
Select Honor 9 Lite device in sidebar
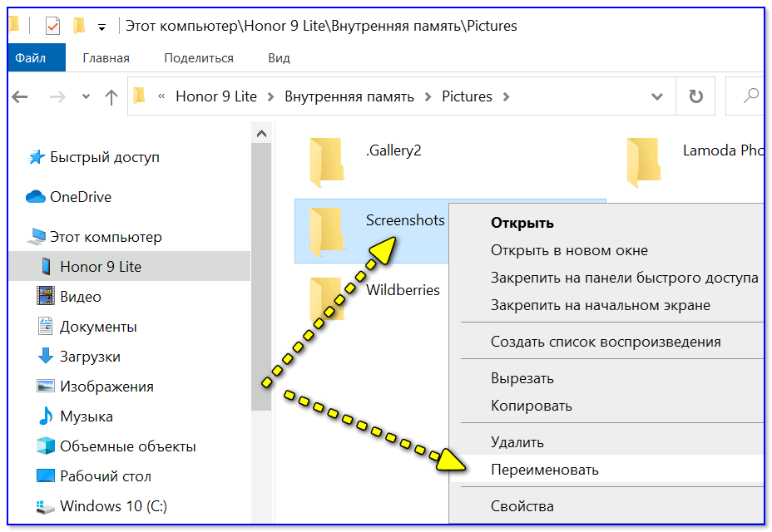coord(101,267)
